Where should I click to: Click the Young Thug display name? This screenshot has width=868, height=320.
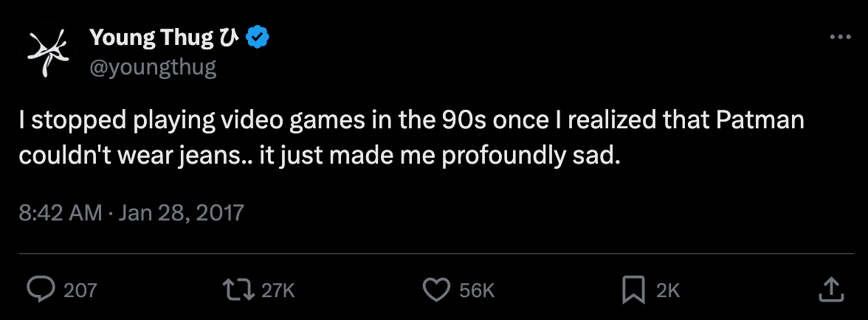coord(153,36)
